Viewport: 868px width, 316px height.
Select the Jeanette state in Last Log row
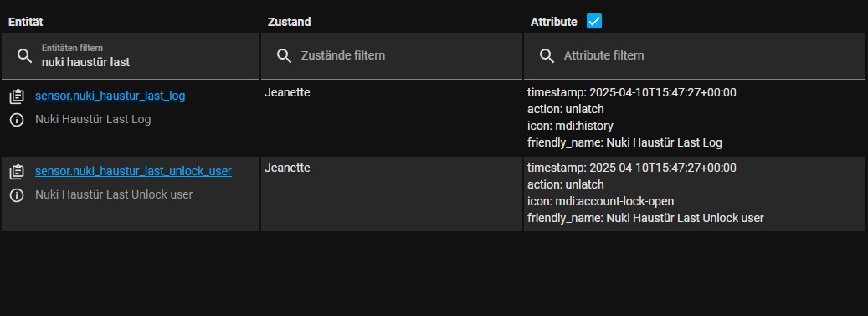[x=287, y=92]
